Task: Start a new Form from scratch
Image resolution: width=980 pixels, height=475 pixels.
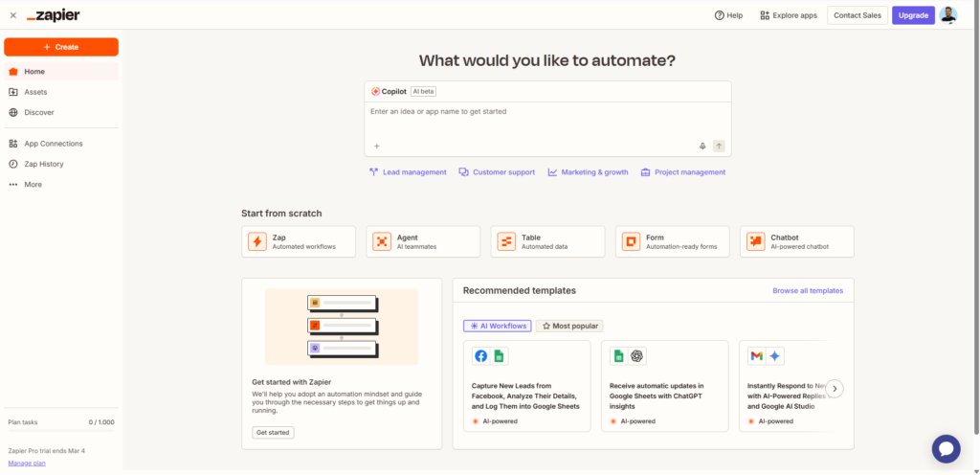Action: (x=672, y=241)
